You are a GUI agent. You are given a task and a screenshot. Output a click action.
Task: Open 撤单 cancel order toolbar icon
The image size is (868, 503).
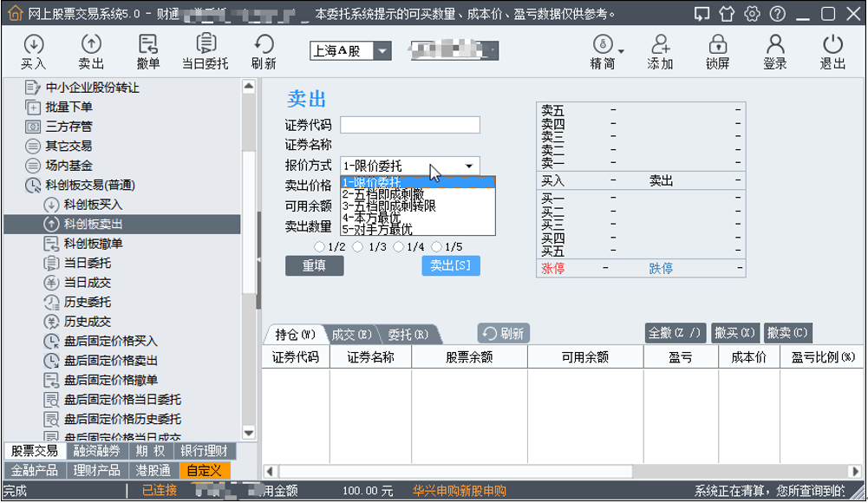coord(148,45)
